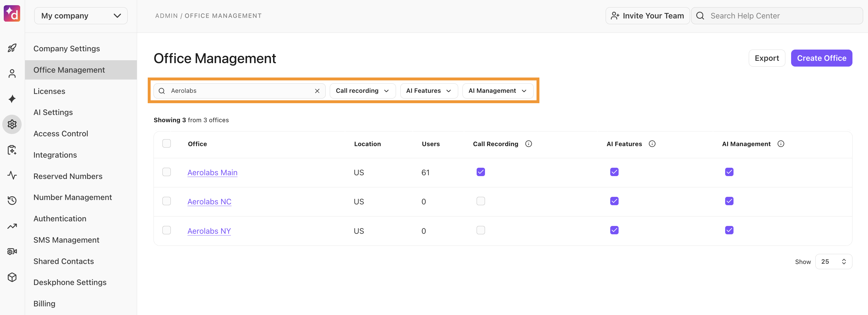The height and width of the screenshot is (315, 868).
Task: Click the magnifier icon in office search
Action: coord(162,91)
